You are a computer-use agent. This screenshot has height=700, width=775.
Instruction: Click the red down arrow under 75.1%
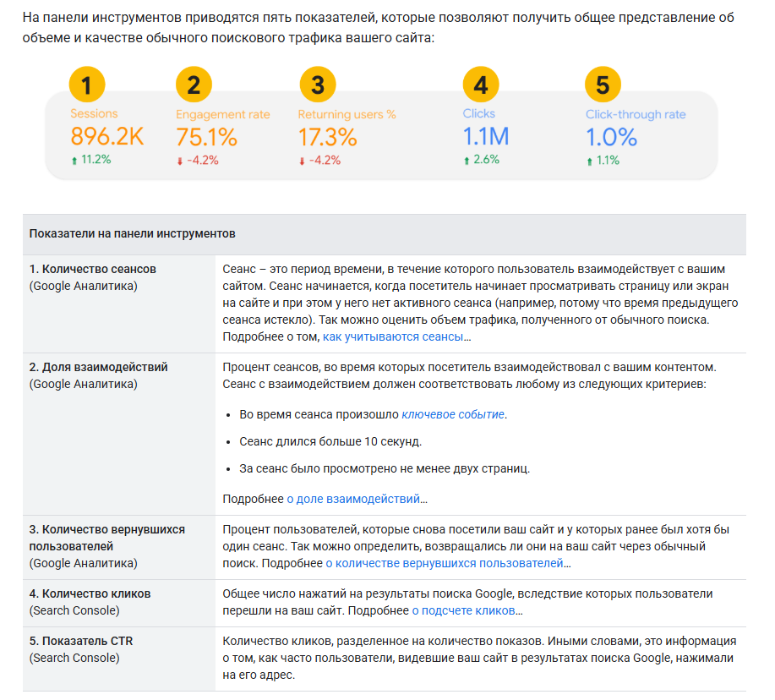point(180,161)
